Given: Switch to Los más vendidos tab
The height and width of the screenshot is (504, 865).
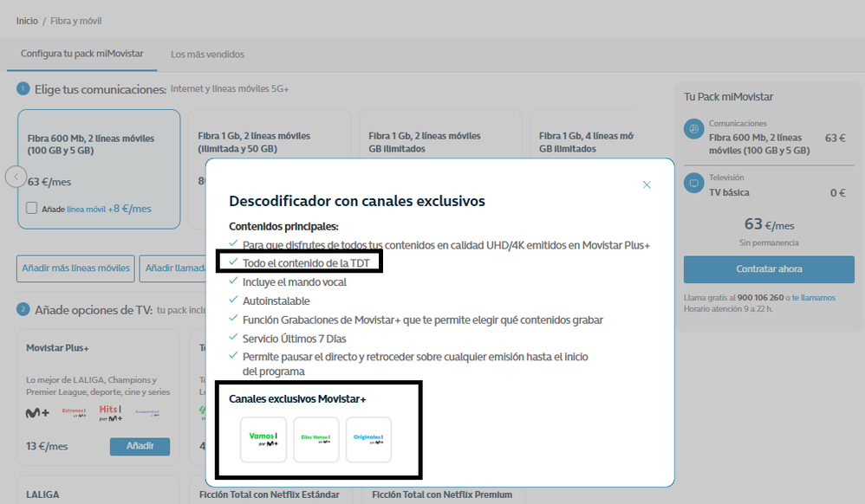Looking at the screenshot, I should [x=207, y=55].
